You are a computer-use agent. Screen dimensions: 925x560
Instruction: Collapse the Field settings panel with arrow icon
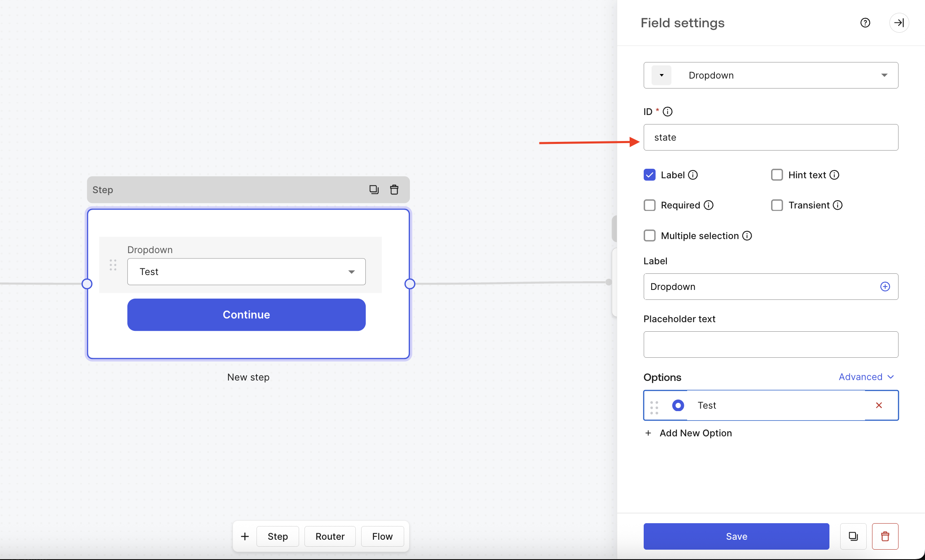click(x=899, y=23)
